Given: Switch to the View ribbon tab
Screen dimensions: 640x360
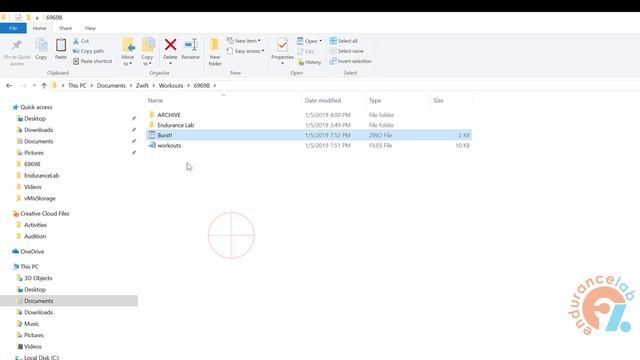Looking at the screenshot, I should pyautogui.click(x=90, y=28).
